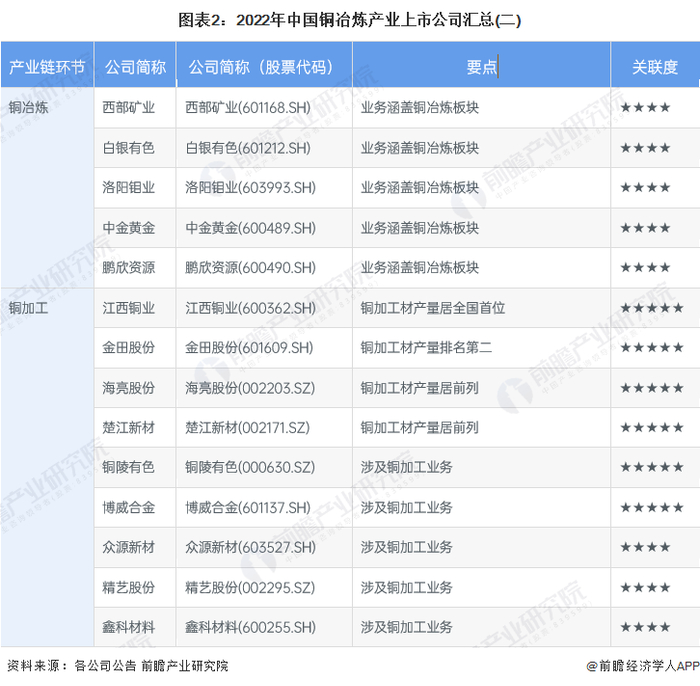Click the star rating in 鑫科材料 row
700x686 pixels.
coord(646,628)
